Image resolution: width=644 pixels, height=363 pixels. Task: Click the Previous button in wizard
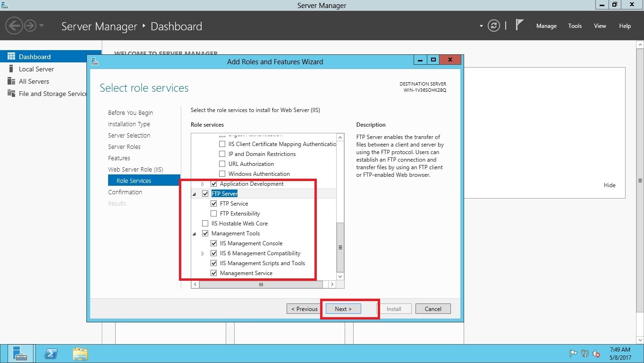(x=304, y=309)
